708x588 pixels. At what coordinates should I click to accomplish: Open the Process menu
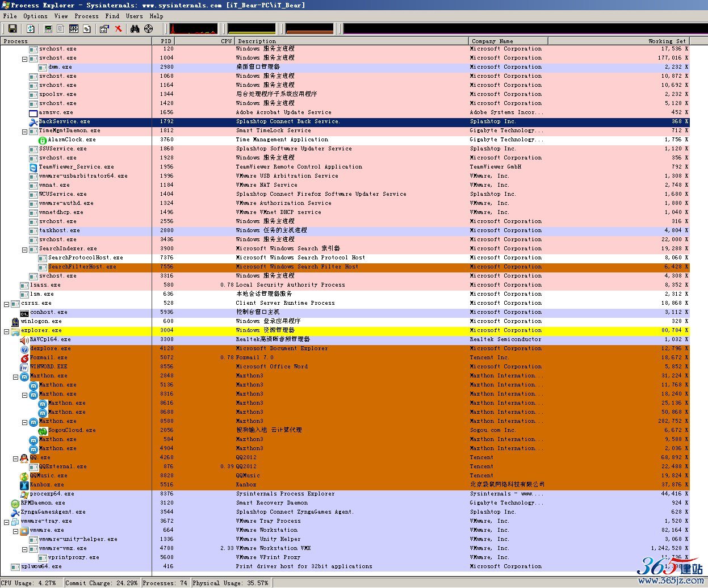(86, 16)
